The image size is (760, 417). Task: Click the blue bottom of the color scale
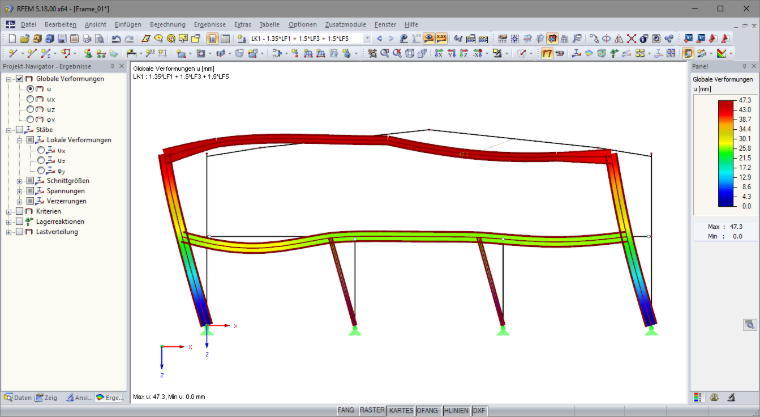(x=726, y=200)
